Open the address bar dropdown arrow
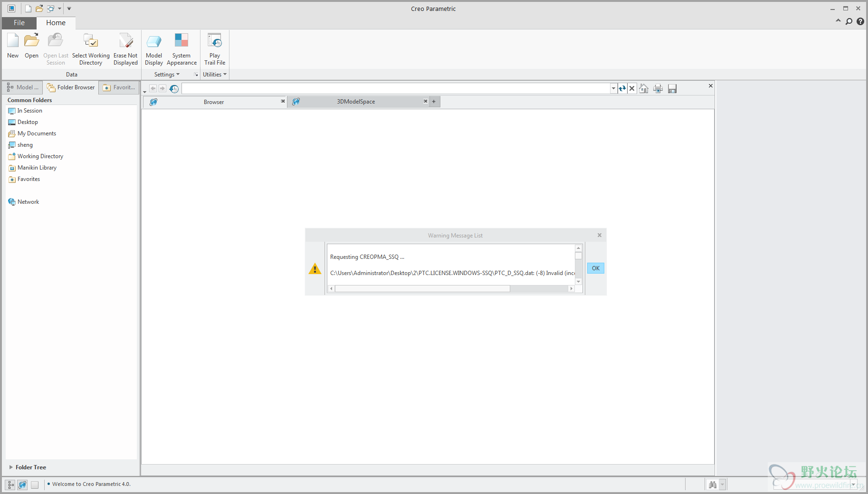This screenshot has width=868, height=494. [613, 88]
